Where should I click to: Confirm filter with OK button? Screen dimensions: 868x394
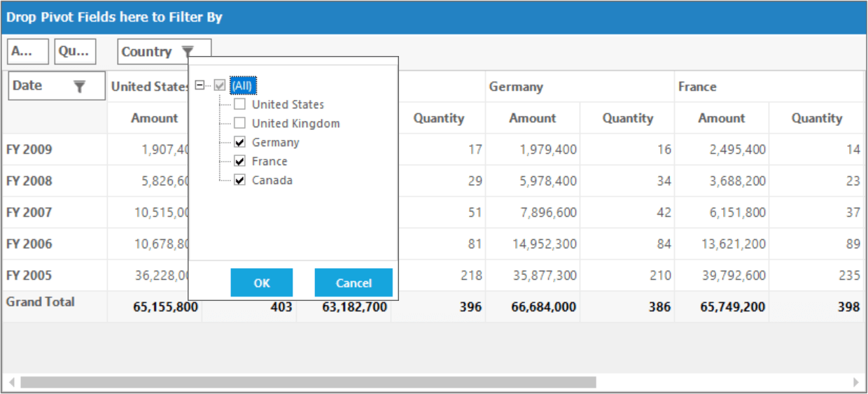click(262, 283)
